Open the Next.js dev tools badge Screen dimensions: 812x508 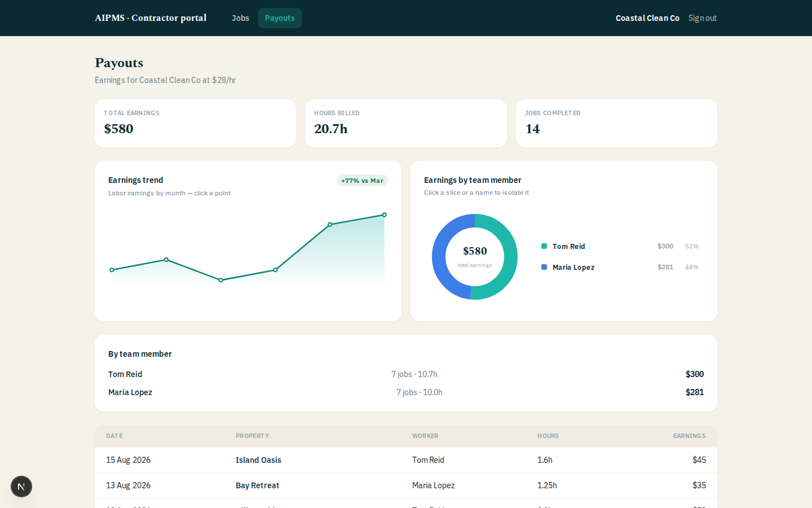21,487
